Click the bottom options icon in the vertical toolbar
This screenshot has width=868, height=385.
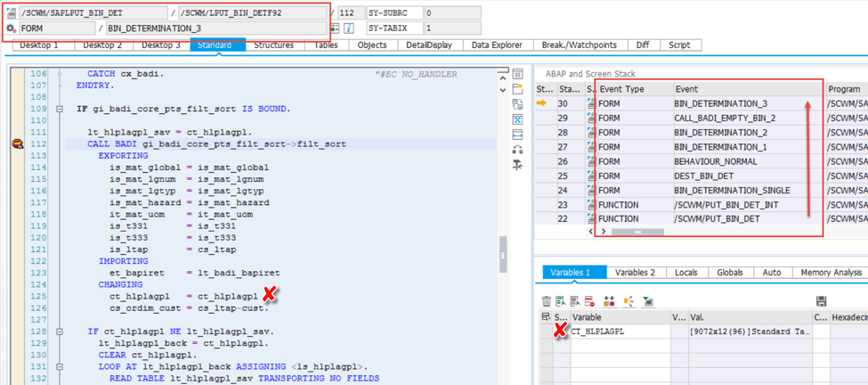tap(517, 164)
